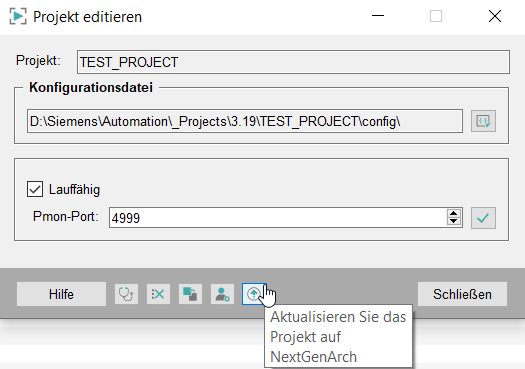Click the Projekt editieren title bar icon
This screenshot has width=525, height=369.
coord(18,16)
